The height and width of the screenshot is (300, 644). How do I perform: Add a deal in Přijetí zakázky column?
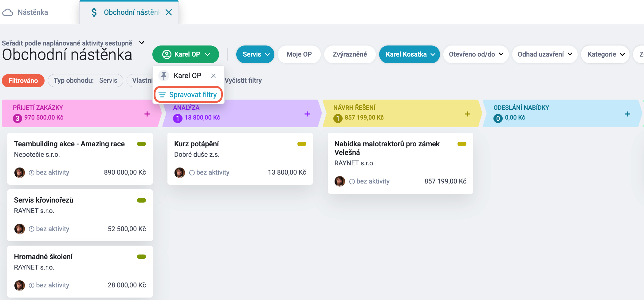pyautogui.click(x=147, y=114)
